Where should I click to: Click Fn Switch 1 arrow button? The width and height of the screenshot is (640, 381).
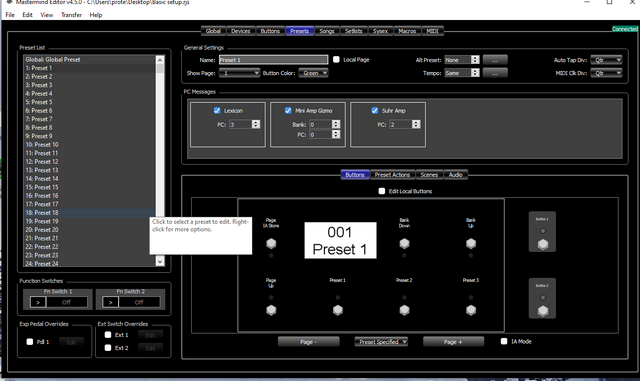[x=38, y=302]
